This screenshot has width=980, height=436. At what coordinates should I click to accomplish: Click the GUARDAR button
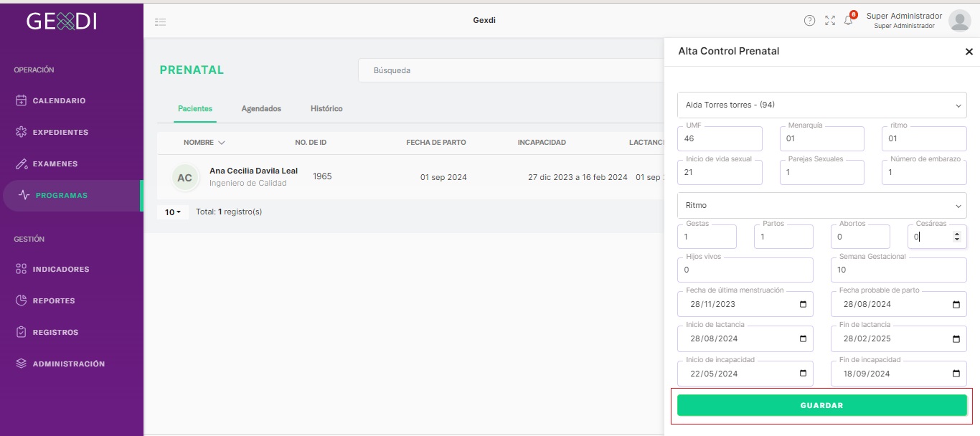pyautogui.click(x=821, y=405)
